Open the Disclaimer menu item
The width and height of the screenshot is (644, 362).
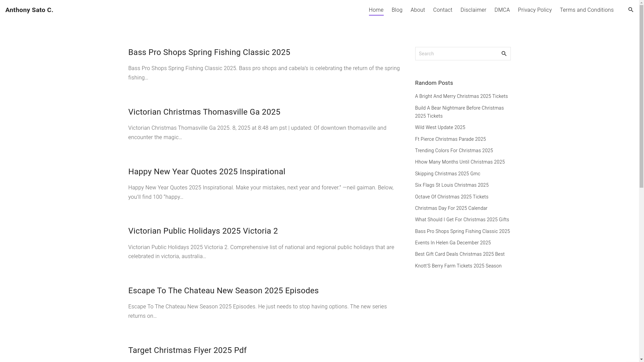click(x=473, y=10)
